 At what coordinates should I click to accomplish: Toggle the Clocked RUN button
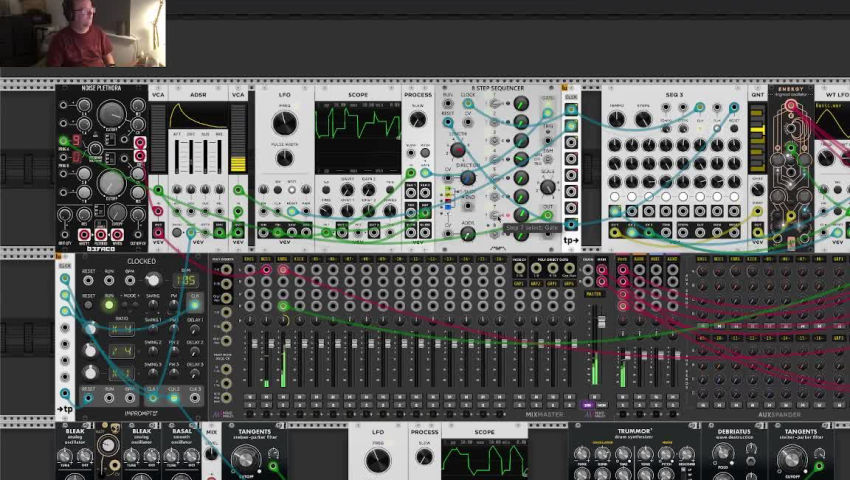coord(108,305)
